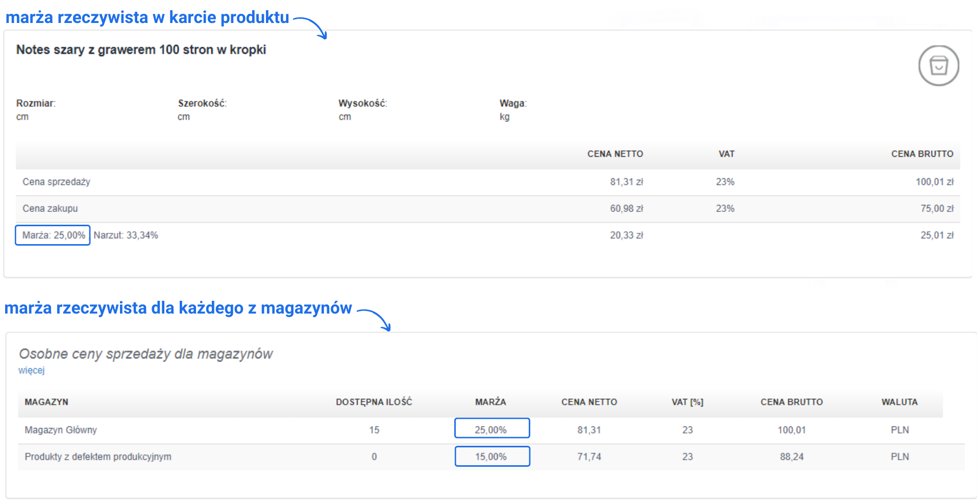Open the "więcej" link
This screenshot has height=502, width=980.
pyautogui.click(x=32, y=370)
